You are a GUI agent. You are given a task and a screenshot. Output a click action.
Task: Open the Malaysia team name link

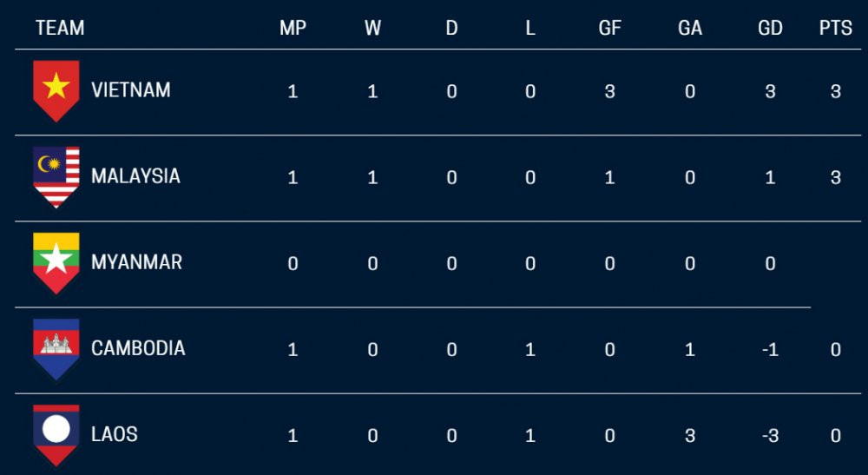tap(135, 175)
